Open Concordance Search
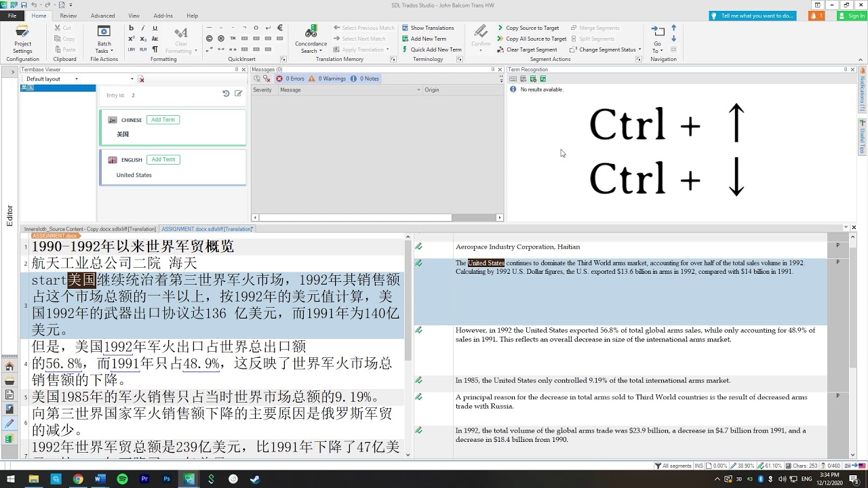Screen dimensions: 868x488 311,39
